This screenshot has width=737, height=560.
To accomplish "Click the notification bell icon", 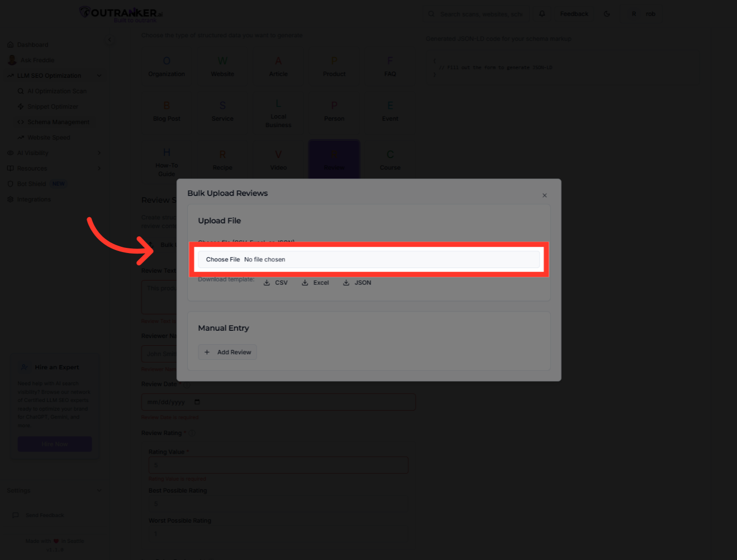I will pos(542,14).
